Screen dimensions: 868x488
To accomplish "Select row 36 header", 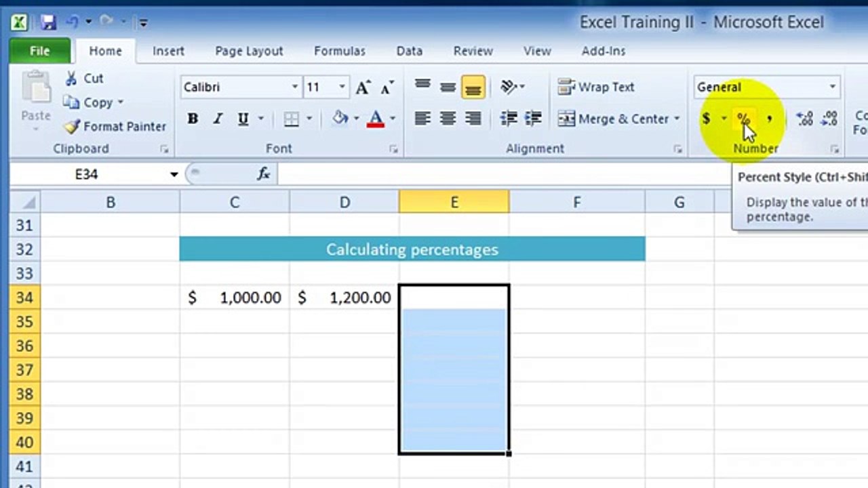I will pyautogui.click(x=24, y=346).
